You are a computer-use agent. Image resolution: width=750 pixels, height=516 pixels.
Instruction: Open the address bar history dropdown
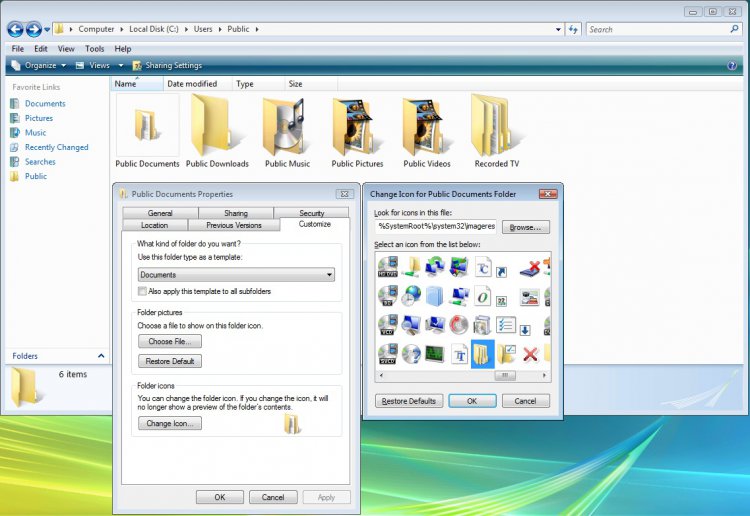point(558,29)
